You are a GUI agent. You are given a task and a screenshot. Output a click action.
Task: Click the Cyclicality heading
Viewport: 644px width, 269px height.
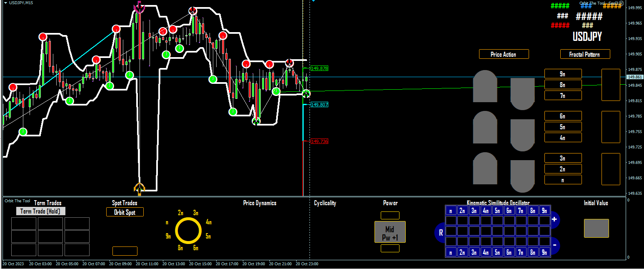tap(325, 203)
